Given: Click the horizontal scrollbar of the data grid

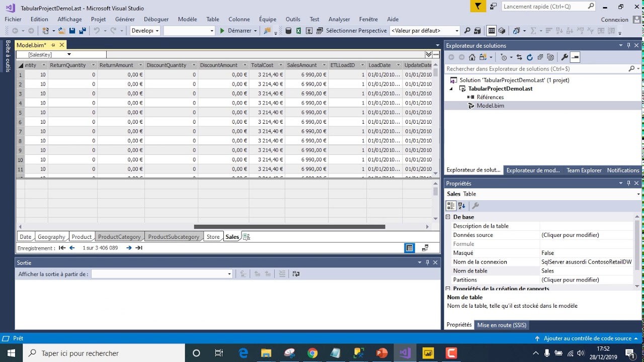Looking at the screenshot, I should tap(289, 227).
